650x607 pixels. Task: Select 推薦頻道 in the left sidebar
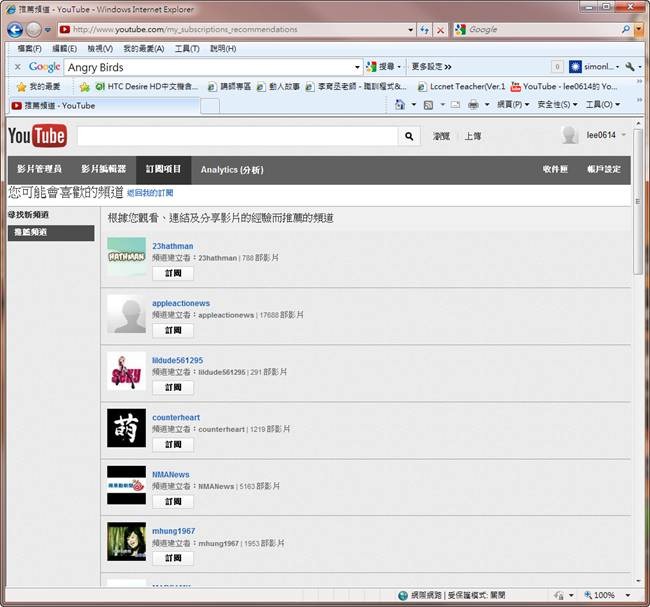[x=51, y=233]
